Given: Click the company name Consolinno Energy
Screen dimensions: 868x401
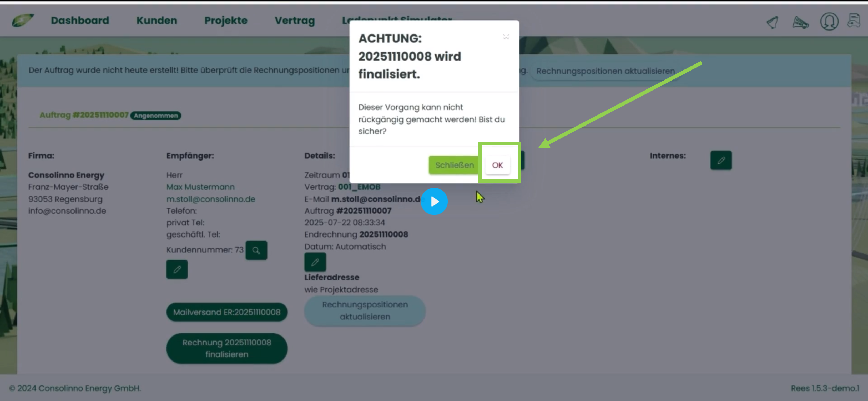Looking at the screenshot, I should (x=66, y=175).
